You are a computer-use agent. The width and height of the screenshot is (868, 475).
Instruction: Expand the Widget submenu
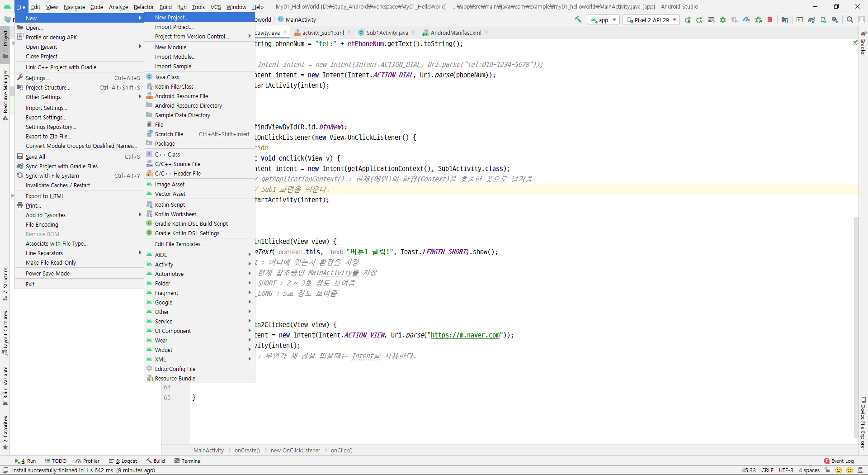(199, 350)
